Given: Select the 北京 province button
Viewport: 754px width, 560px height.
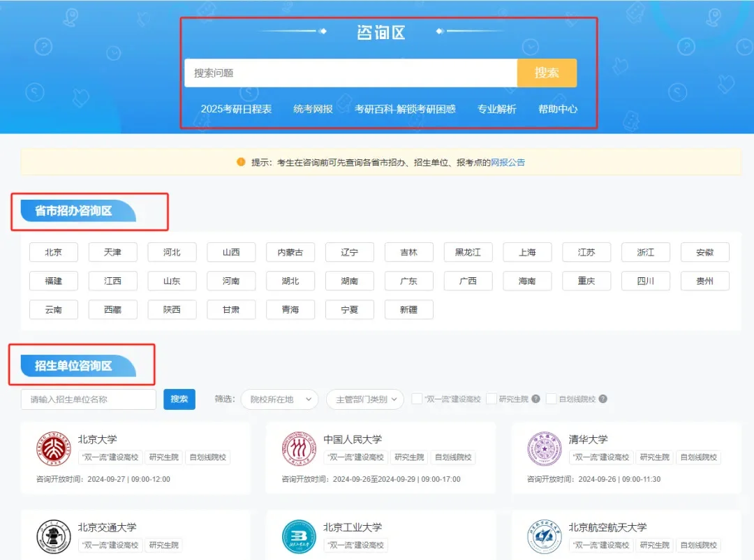Looking at the screenshot, I should 53,252.
